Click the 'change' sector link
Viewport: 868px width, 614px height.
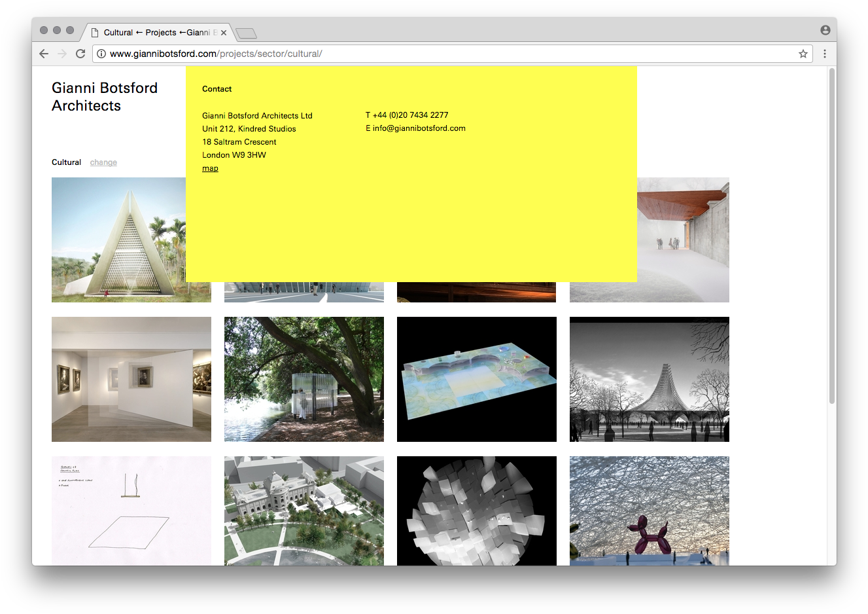pyautogui.click(x=103, y=162)
